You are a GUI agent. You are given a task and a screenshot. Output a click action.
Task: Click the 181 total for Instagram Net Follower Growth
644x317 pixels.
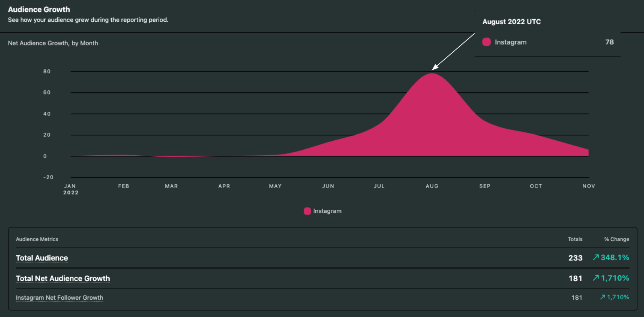pyautogui.click(x=577, y=298)
